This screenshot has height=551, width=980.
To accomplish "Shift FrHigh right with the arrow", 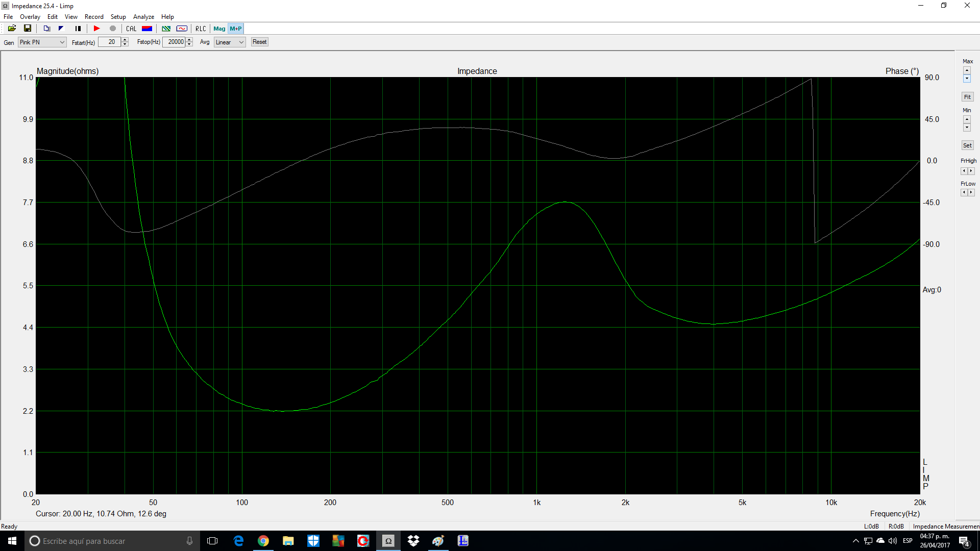I will [971, 171].
